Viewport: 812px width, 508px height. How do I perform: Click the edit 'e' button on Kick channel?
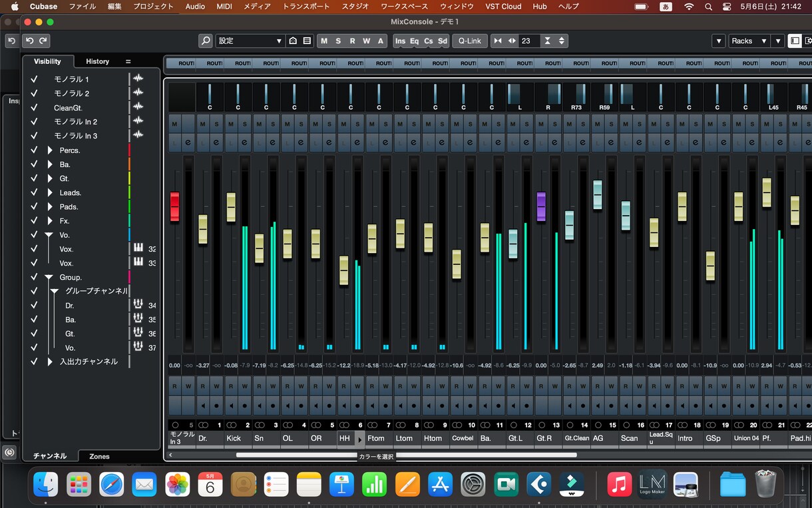pos(245,142)
